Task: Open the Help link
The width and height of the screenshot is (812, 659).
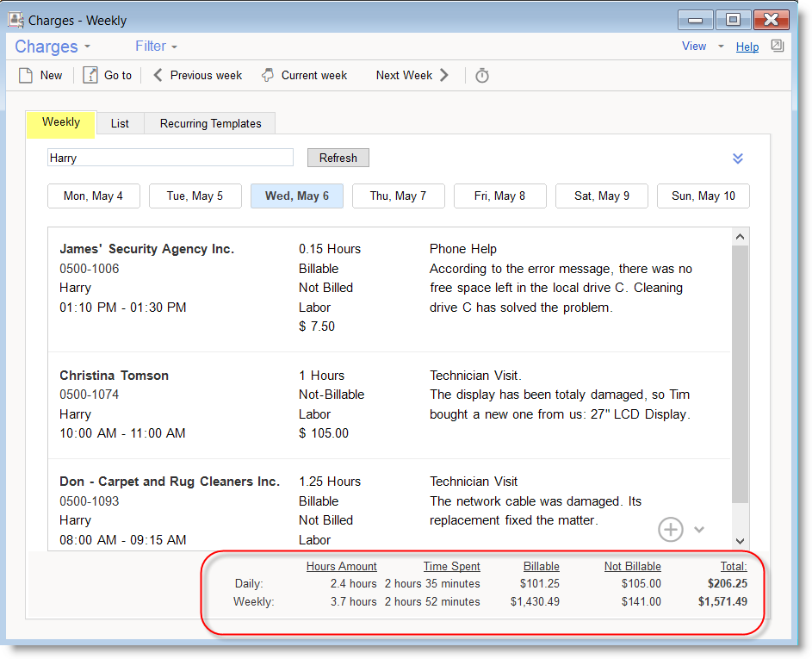Action: (x=747, y=47)
